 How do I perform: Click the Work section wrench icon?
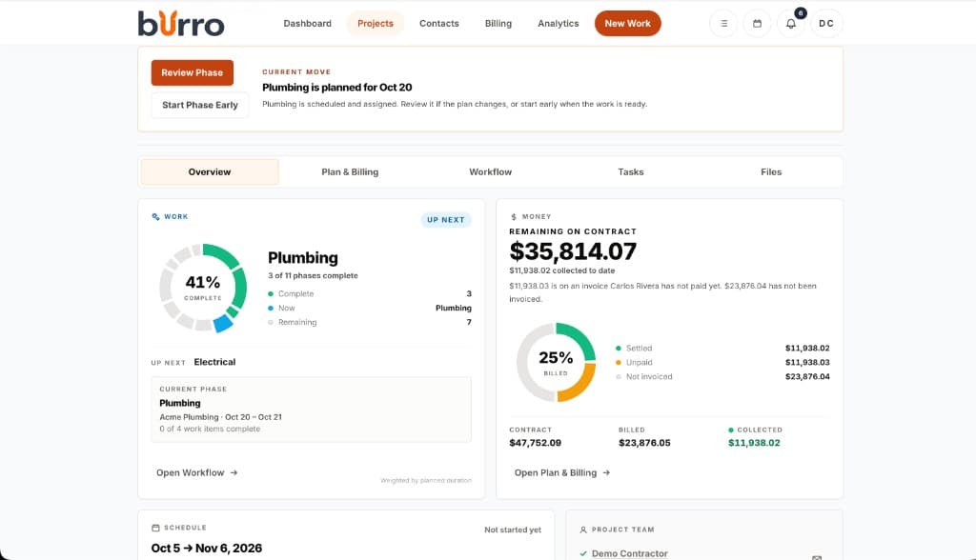[x=155, y=216]
